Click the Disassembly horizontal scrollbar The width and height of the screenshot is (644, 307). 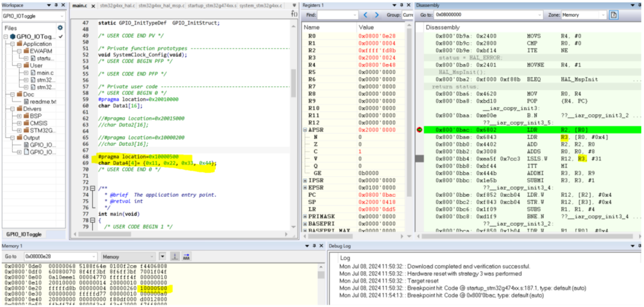click(529, 237)
